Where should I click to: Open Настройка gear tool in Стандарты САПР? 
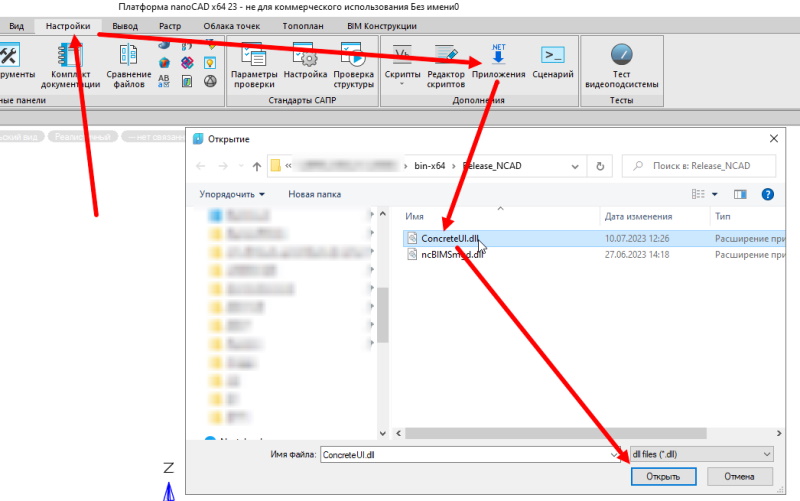(305, 61)
